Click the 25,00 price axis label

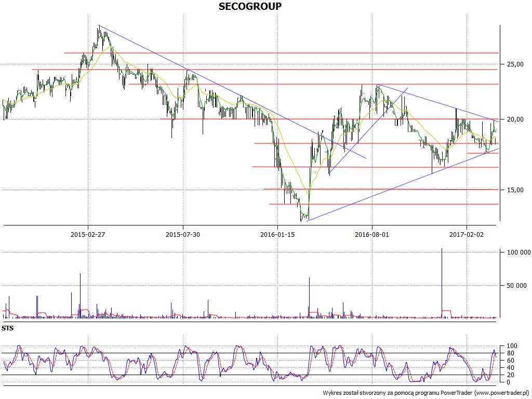click(x=515, y=64)
